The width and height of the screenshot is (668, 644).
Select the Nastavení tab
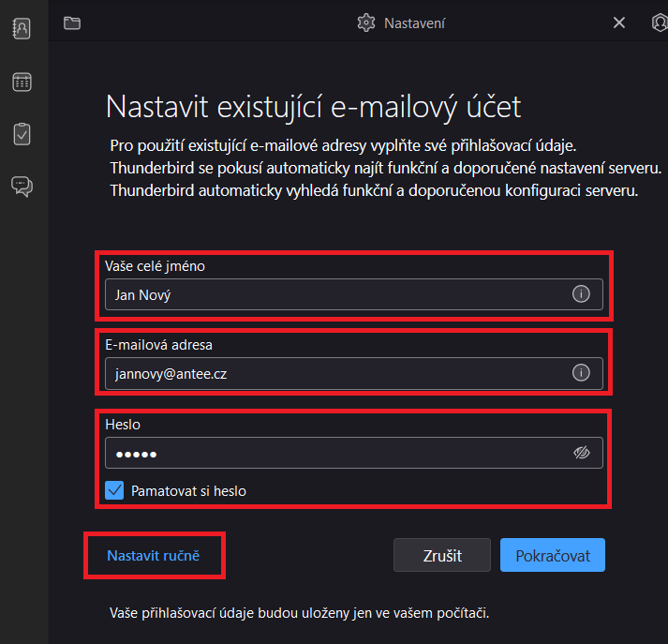pos(414,23)
